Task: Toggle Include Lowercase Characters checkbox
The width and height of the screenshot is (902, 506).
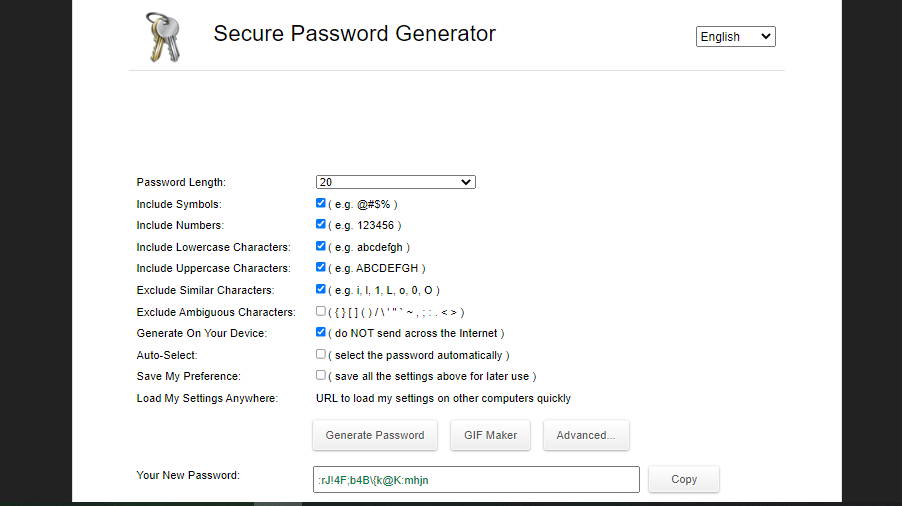Action: pos(321,246)
